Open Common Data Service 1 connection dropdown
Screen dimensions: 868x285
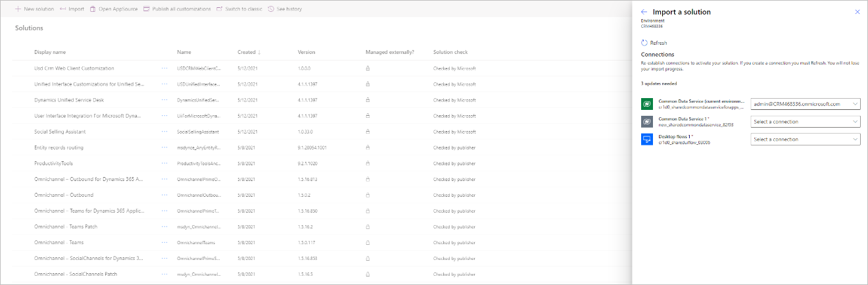[x=806, y=122]
